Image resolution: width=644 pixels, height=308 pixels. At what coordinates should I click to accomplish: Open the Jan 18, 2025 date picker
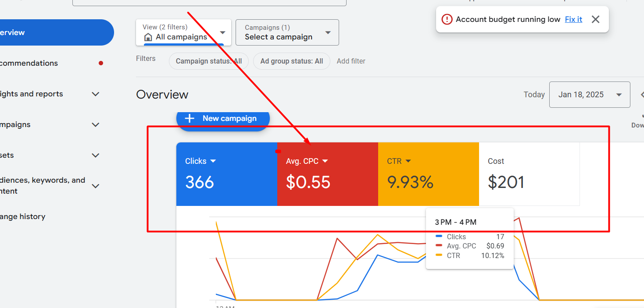589,95
